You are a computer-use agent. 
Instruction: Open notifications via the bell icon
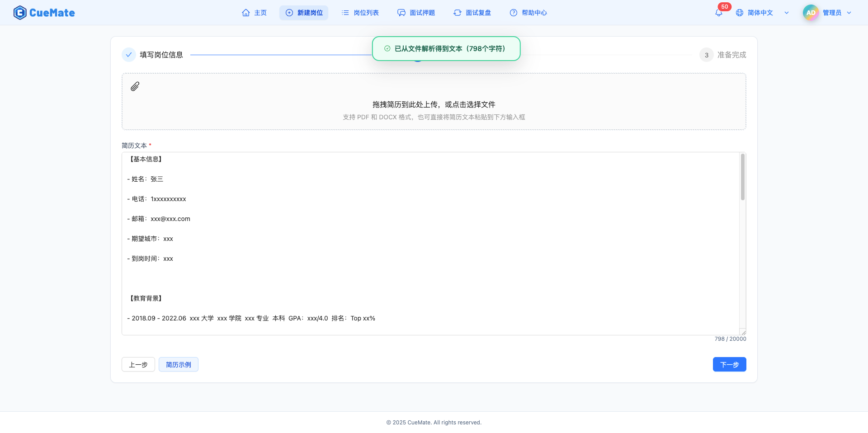point(718,13)
